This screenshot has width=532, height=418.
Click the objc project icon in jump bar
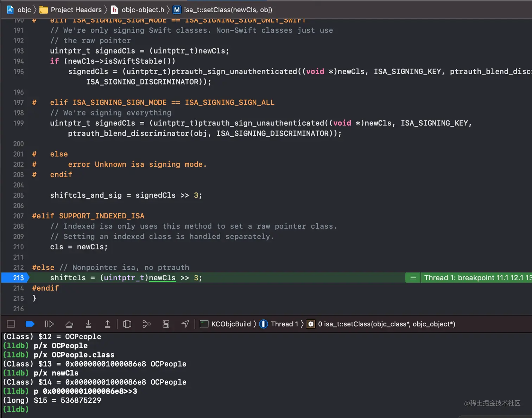(x=11, y=10)
